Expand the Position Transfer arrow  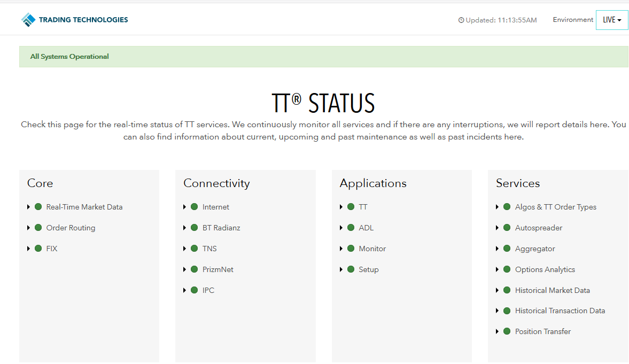point(497,331)
